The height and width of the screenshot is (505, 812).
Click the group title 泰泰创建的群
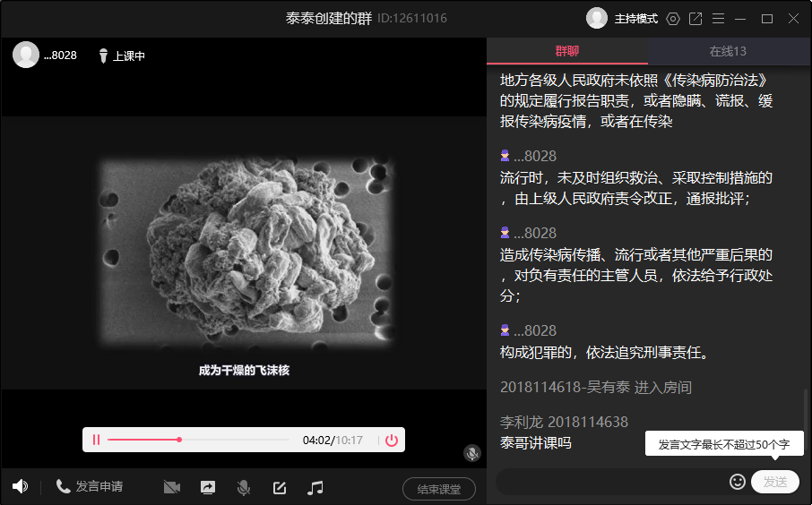click(x=329, y=19)
